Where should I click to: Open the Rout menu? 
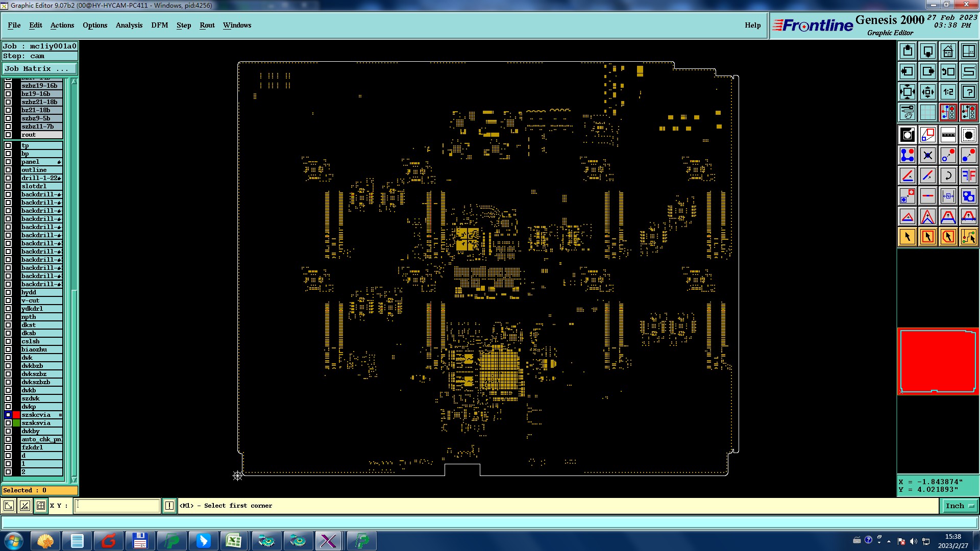(207, 25)
